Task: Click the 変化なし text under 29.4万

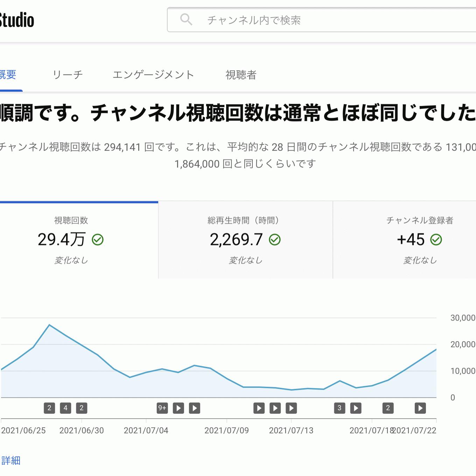Action: click(x=71, y=260)
